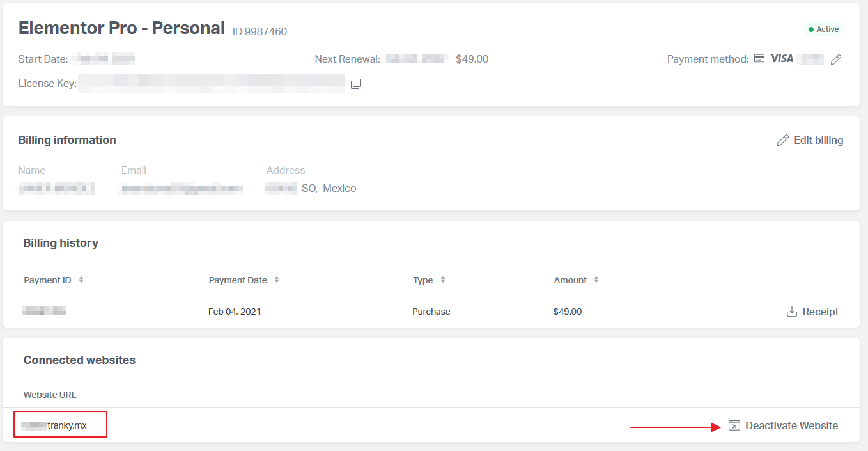Image resolution: width=868 pixels, height=451 pixels.
Task: Click the green Active status badge
Action: click(823, 29)
